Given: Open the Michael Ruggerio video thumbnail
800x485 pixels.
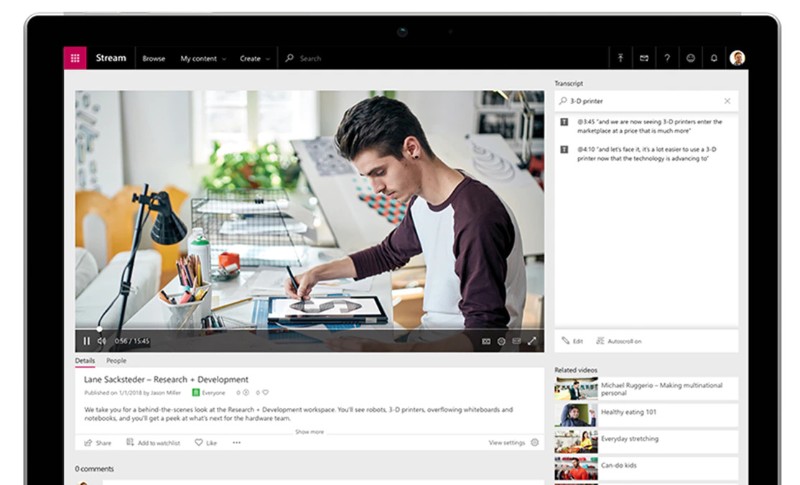Looking at the screenshot, I should pyautogui.click(x=576, y=389).
